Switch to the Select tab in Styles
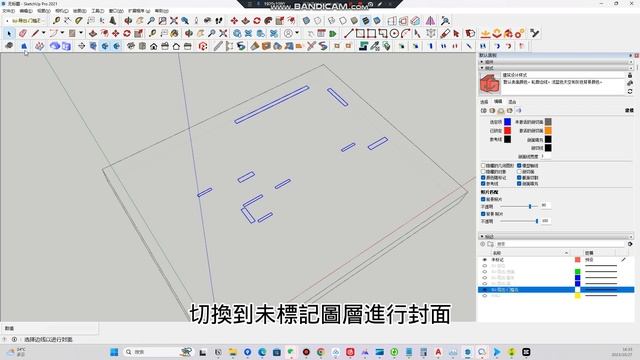This screenshot has height=360, width=640. [484, 102]
